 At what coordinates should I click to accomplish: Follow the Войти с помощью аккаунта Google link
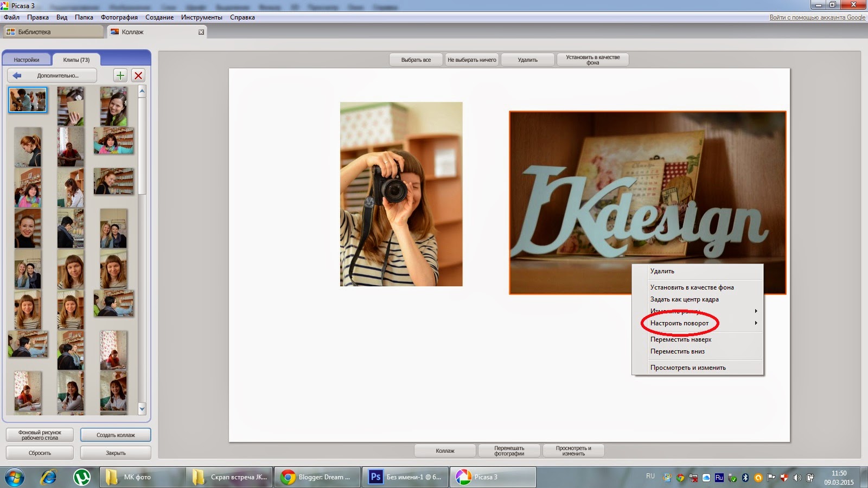(x=818, y=17)
